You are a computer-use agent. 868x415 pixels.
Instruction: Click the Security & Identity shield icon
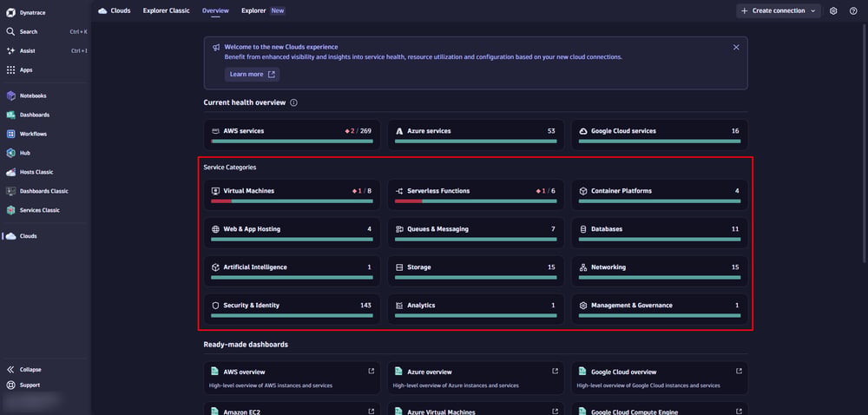point(215,306)
